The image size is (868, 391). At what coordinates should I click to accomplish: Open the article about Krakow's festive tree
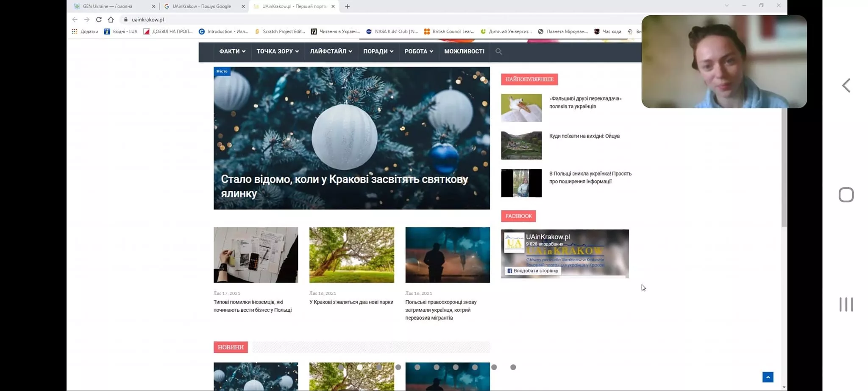click(343, 186)
